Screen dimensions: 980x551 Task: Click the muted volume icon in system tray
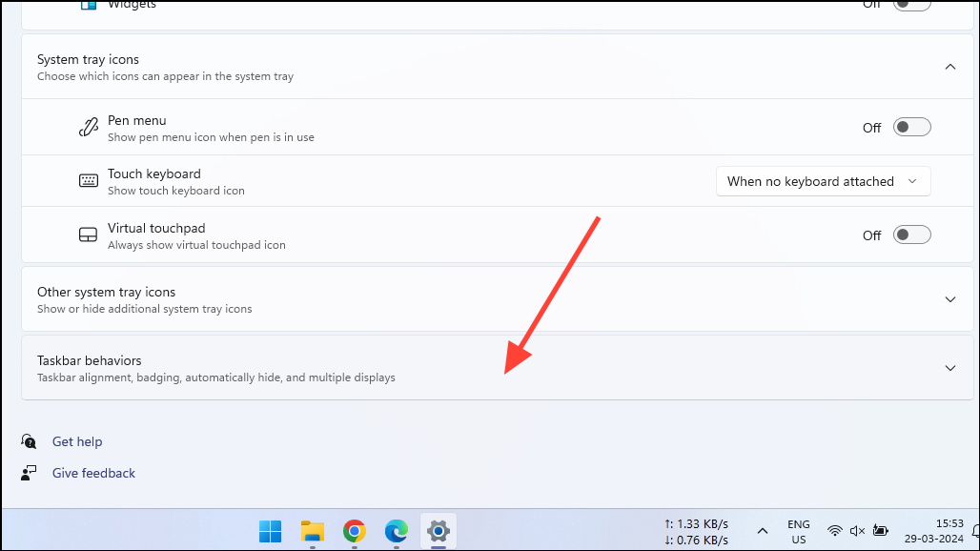[857, 530]
